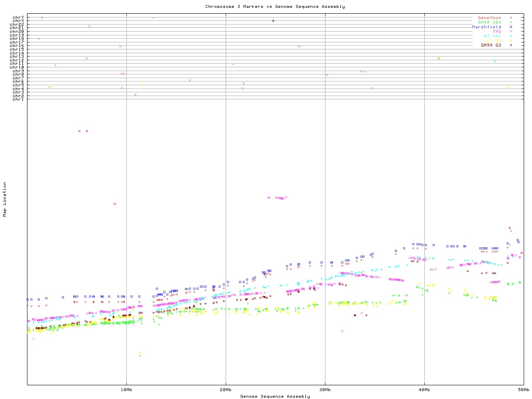The width and height of the screenshot is (532, 399).
Task: Click the Marshfield legend text
Action: coord(486,27)
